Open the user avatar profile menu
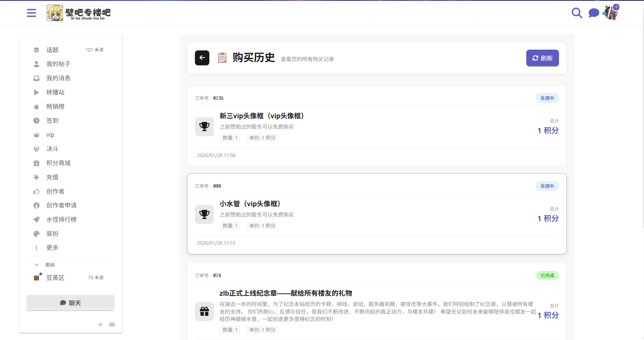Screen dimensions: 644x340 (x=611, y=13)
